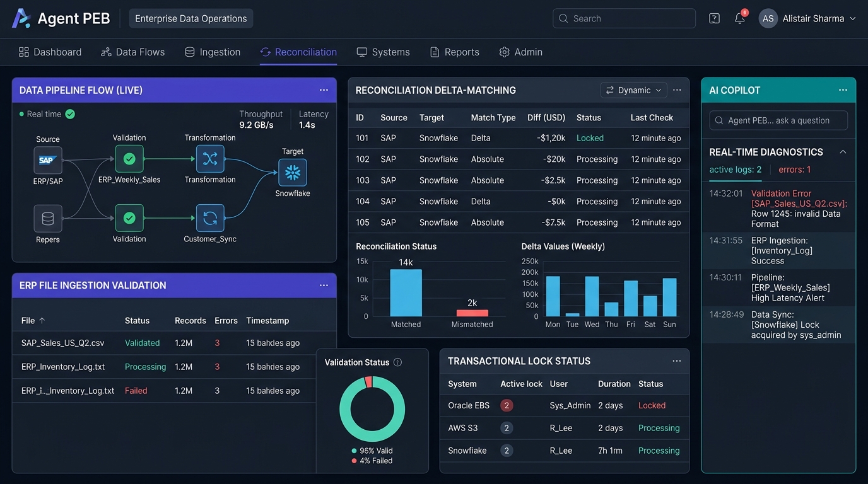Open the notifications bell
868x484 pixels.
740,18
